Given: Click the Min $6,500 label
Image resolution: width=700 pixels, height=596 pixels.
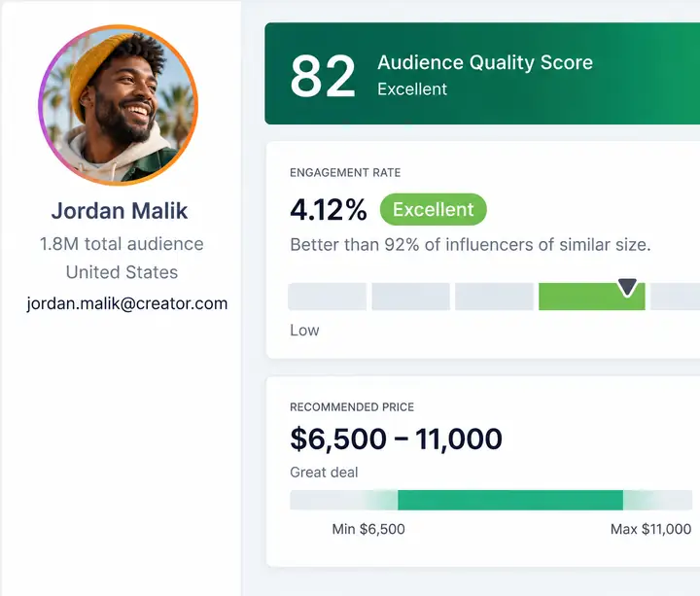Looking at the screenshot, I should 368,529.
